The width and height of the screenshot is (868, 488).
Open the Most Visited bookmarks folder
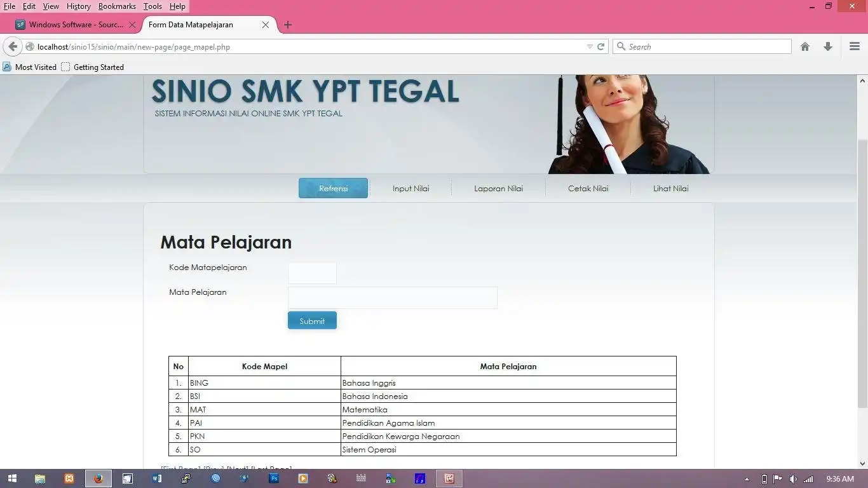coord(30,67)
